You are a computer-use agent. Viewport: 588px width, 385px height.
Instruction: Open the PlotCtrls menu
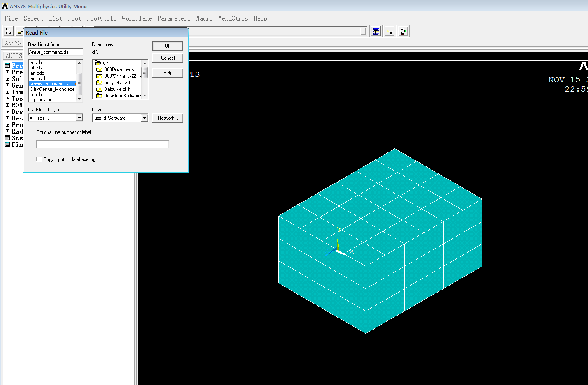point(101,18)
